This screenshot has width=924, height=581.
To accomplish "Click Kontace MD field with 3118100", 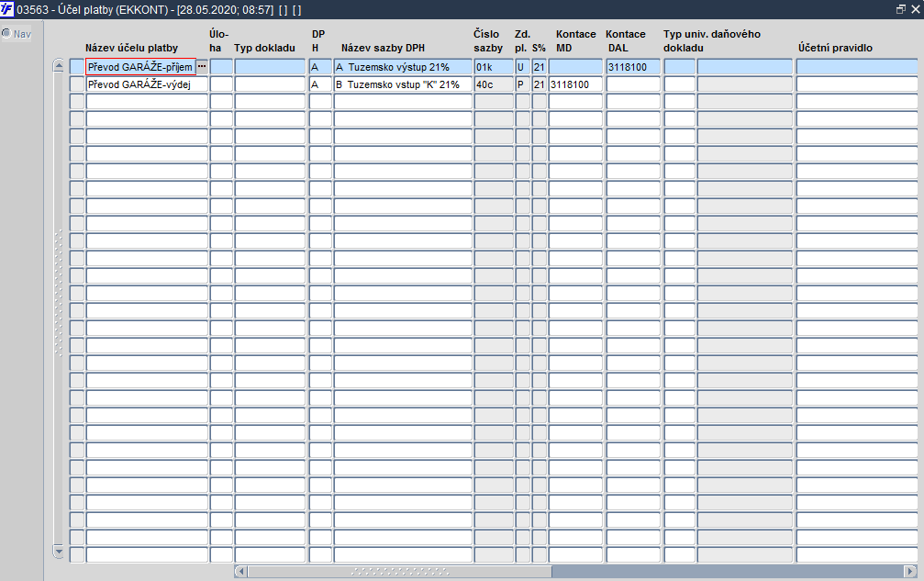I will pyautogui.click(x=575, y=84).
